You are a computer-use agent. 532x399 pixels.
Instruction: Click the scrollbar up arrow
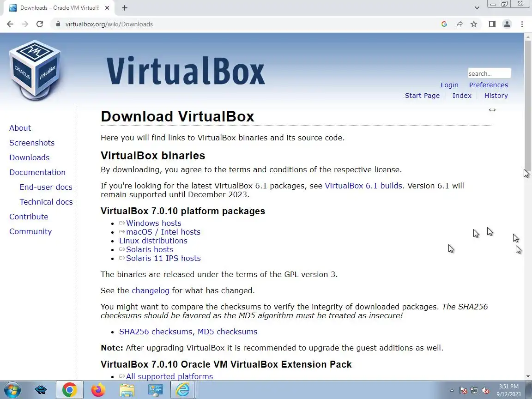[527, 36]
